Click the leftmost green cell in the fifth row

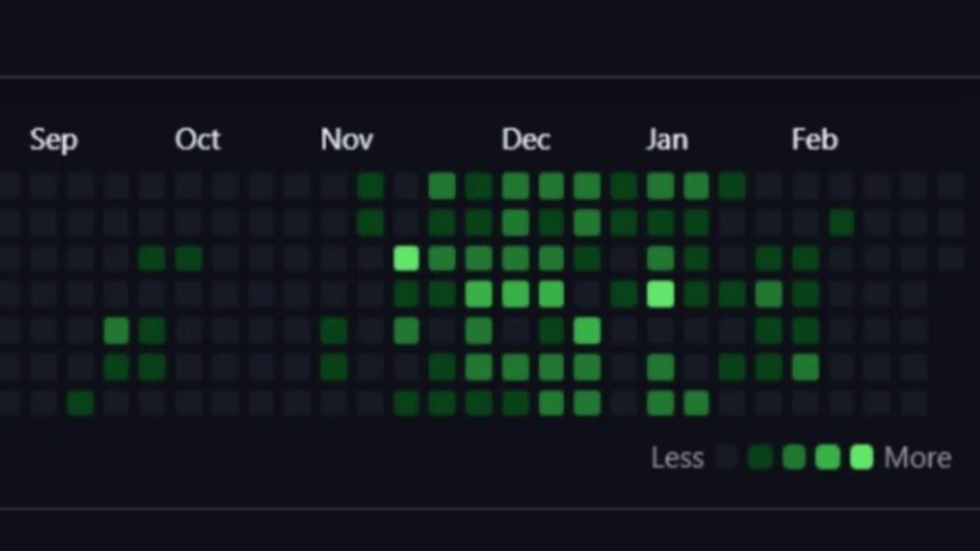(x=116, y=331)
